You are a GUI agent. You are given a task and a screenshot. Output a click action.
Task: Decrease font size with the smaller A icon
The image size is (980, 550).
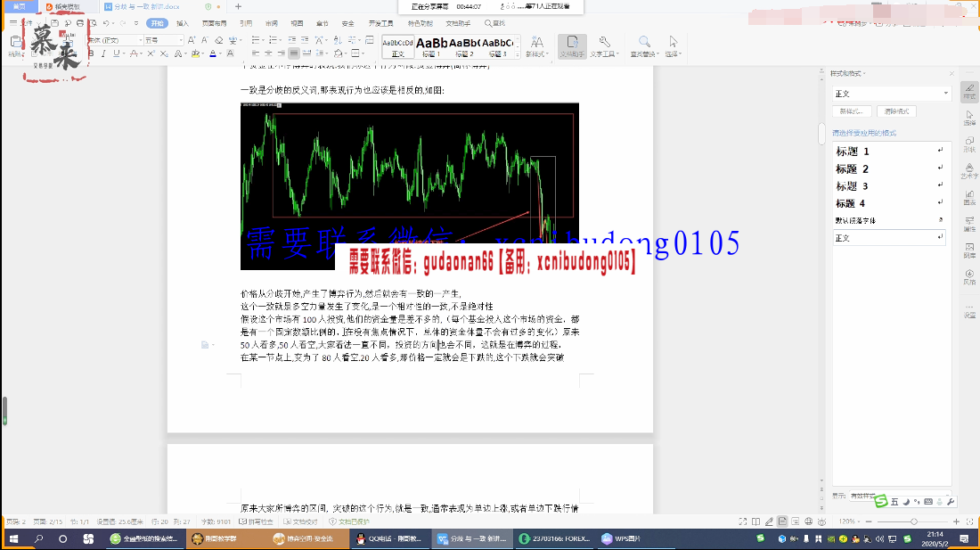tap(204, 40)
